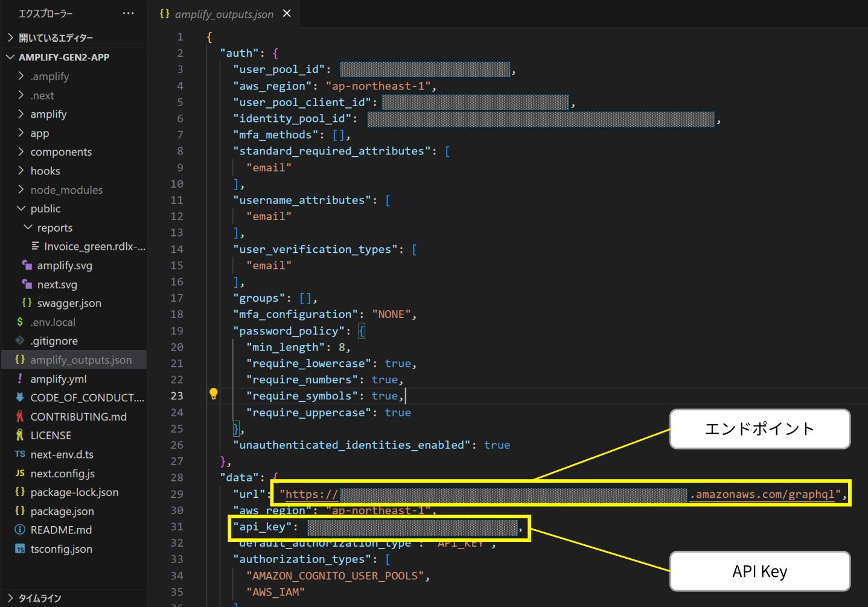Open the amplify.svg file

(x=65, y=265)
